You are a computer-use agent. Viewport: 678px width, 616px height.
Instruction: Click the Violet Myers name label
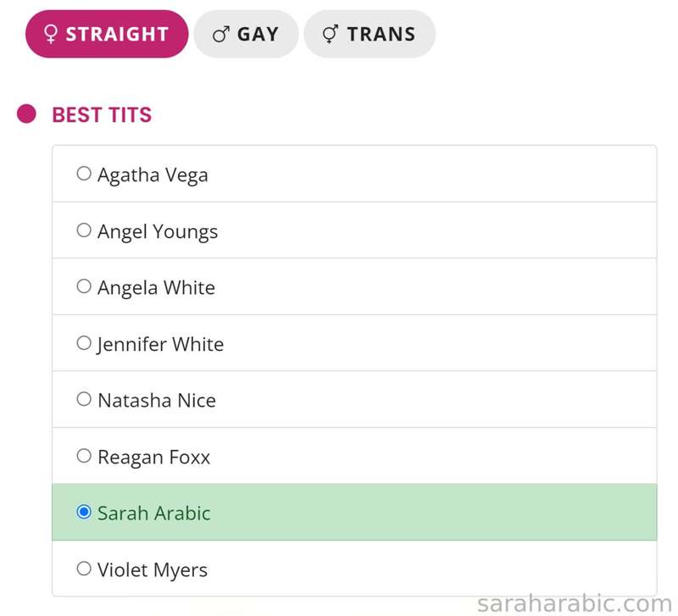[153, 570]
